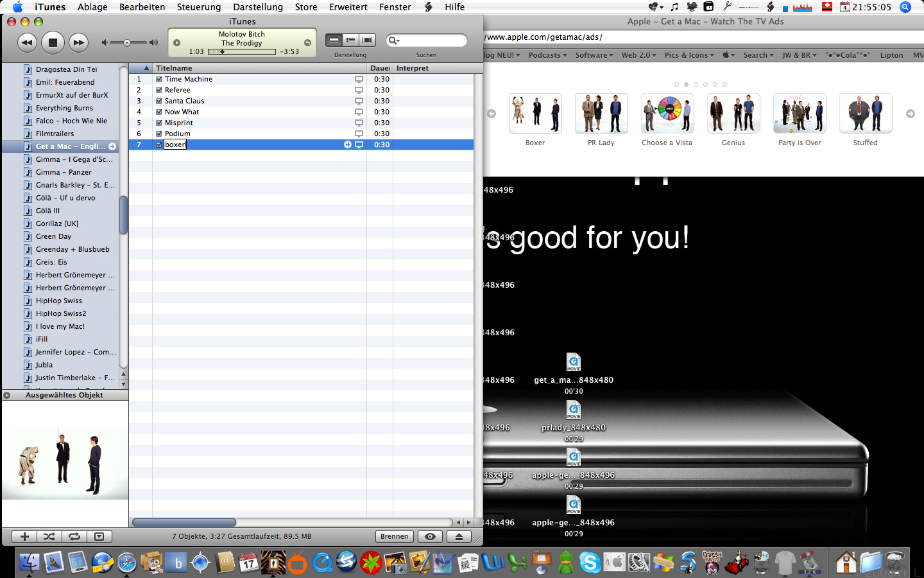Click the Brennen button
The width and height of the screenshot is (924, 578).
(394, 536)
